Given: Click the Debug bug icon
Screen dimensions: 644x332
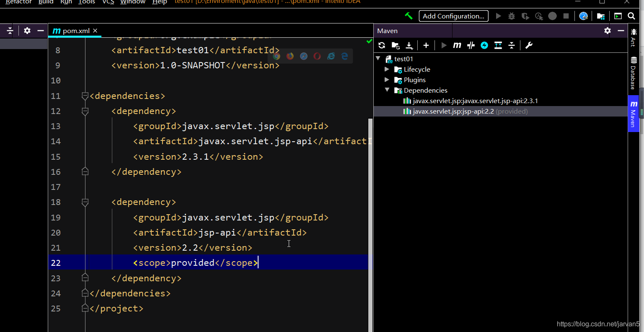Looking at the screenshot, I should click(x=512, y=16).
